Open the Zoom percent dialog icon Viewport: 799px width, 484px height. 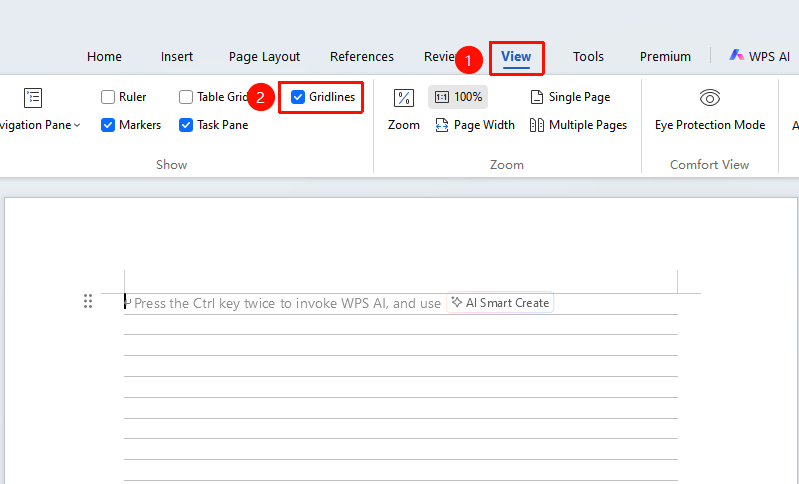point(404,98)
